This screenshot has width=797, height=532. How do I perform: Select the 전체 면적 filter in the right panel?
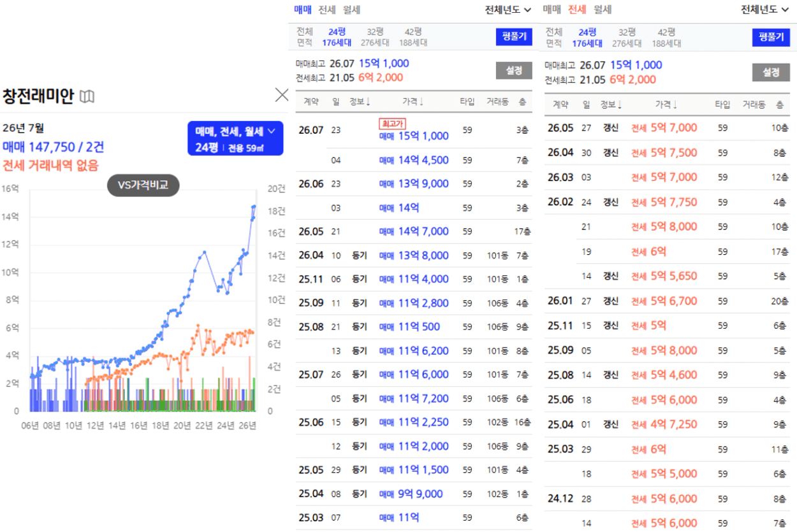click(554, 38)
